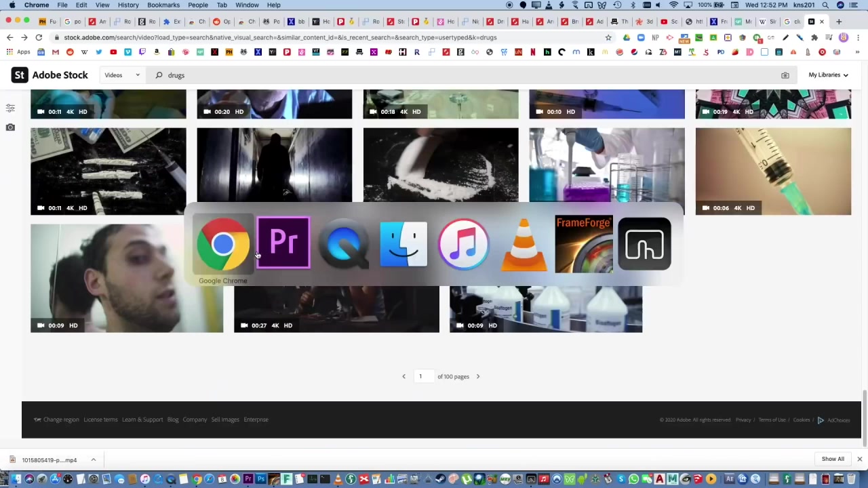Open the Enterprise footer link

(256, 420)
